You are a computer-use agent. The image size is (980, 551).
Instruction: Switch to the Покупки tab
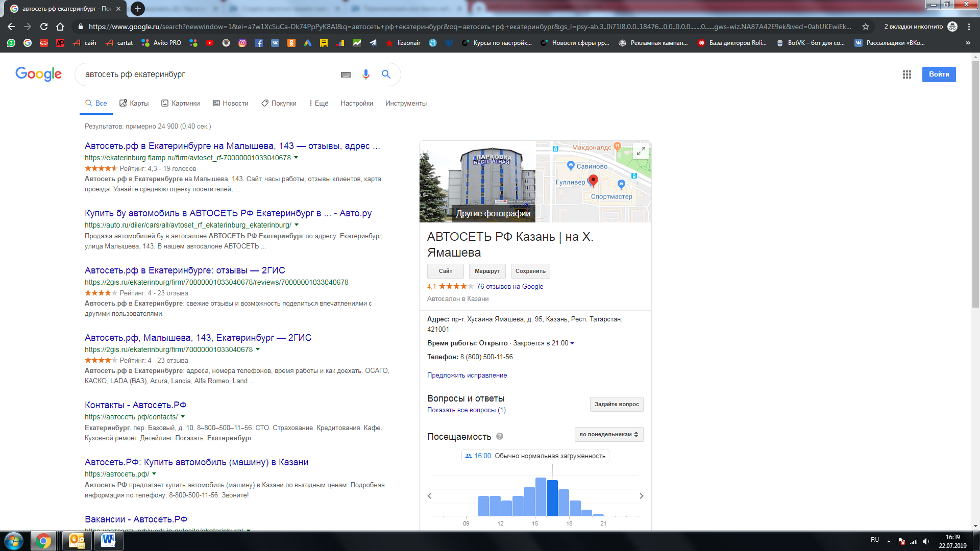279,104
